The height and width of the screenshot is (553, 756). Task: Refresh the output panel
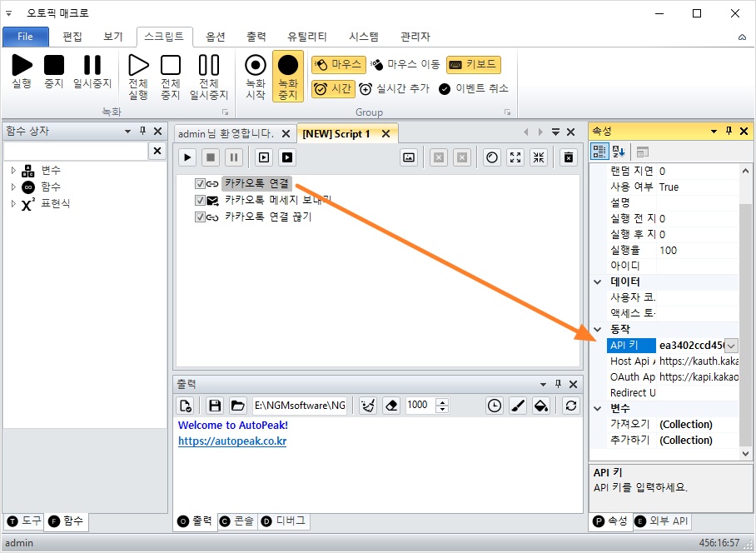(571, 406)
